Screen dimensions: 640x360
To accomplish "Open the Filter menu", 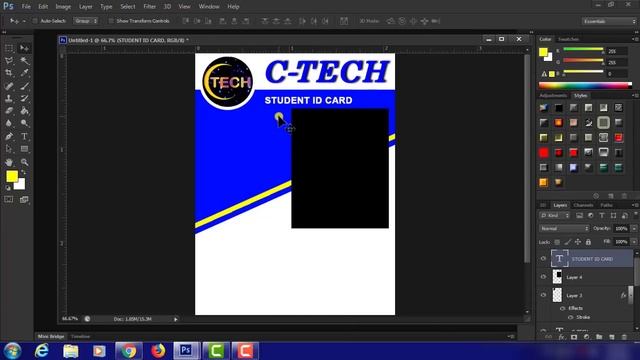I will pyautogui.click(x=149, y=7).
